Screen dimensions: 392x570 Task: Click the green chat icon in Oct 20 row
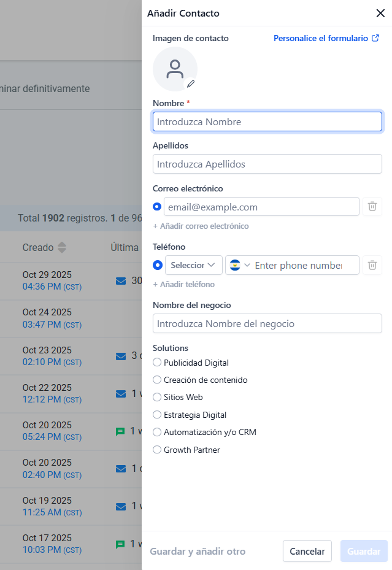pyautogui.click(x=120, y=431)
